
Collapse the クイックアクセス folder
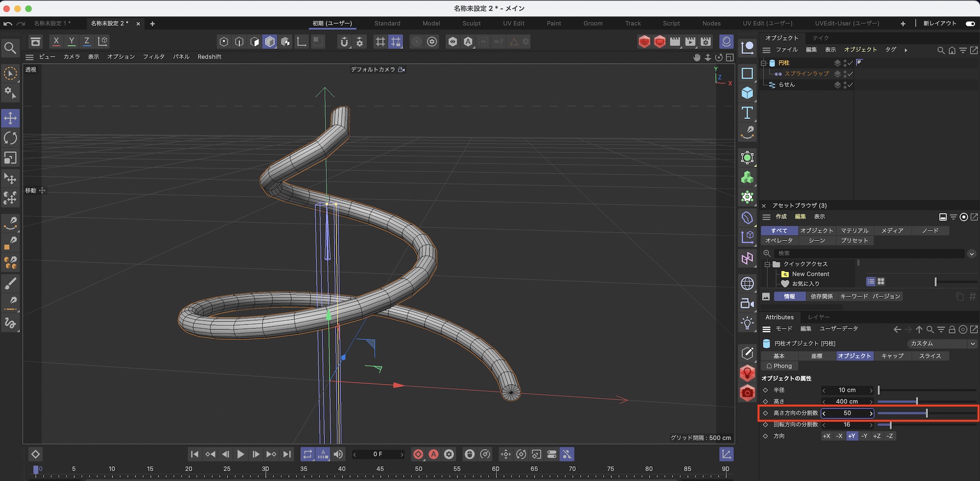(767, 264)
